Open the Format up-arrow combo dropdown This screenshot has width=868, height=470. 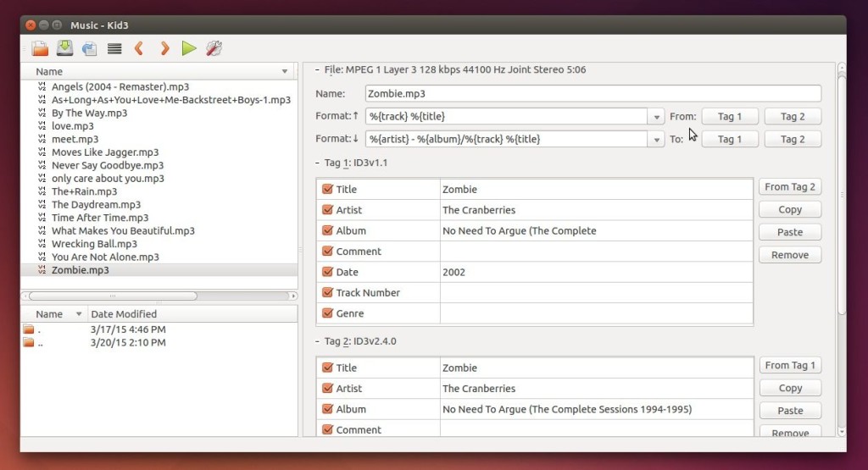point(656,117)
